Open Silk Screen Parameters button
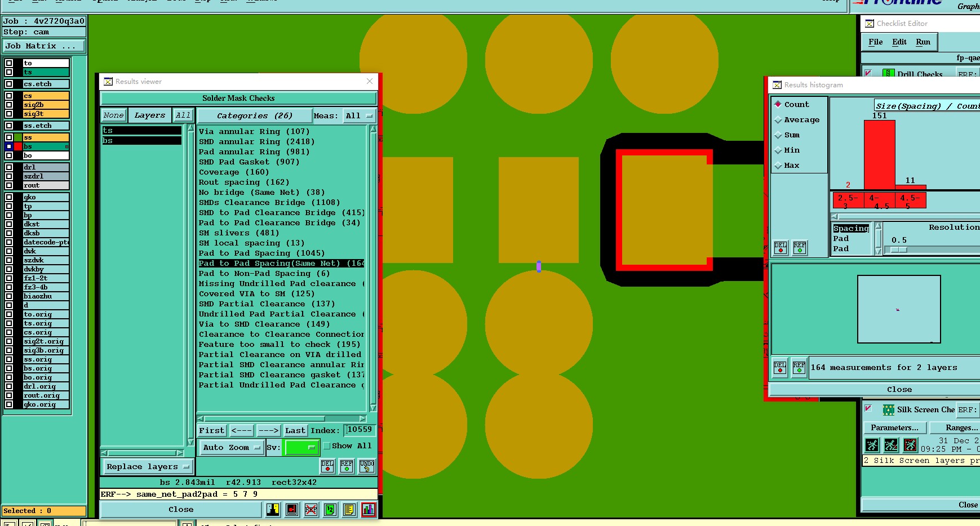980x526 pixels. pyautogui.click(x=894, y=428)
